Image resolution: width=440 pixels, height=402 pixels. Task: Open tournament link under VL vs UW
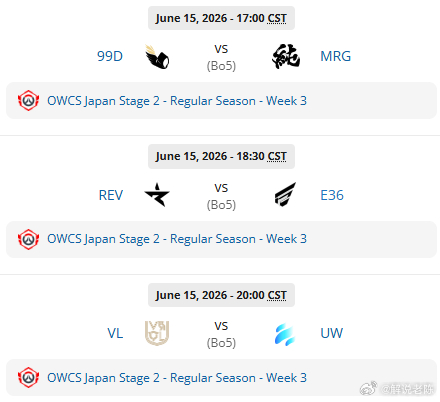coord(177,378)
